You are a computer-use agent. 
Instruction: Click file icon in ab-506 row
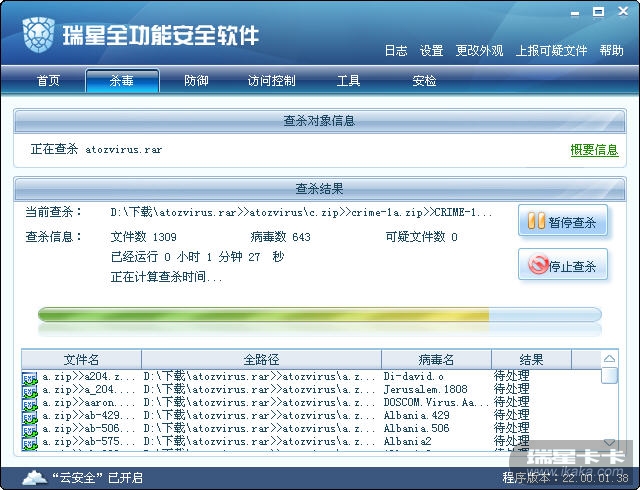tap(29, 430)
